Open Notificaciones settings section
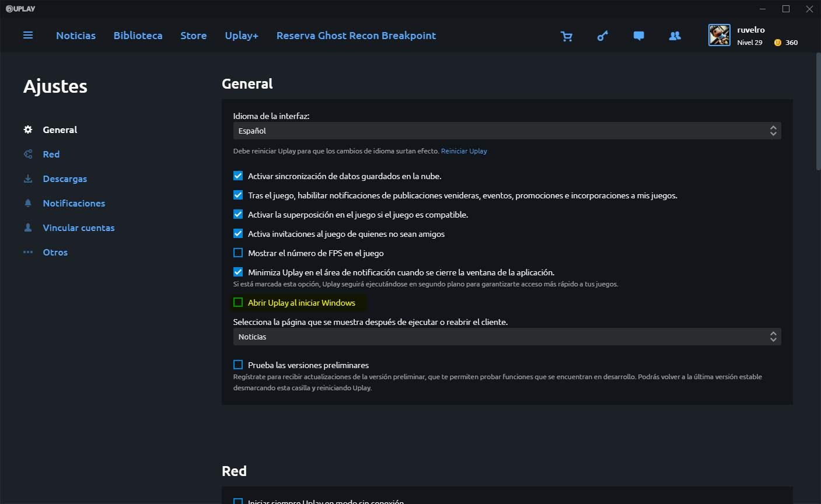 click(74, 203)
